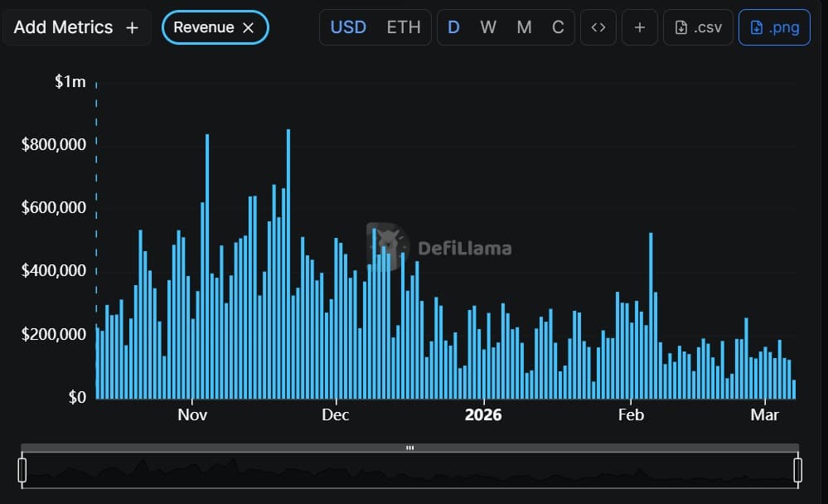Switch currency to ETH
828x504 pixels.
[x=404, y=27]
